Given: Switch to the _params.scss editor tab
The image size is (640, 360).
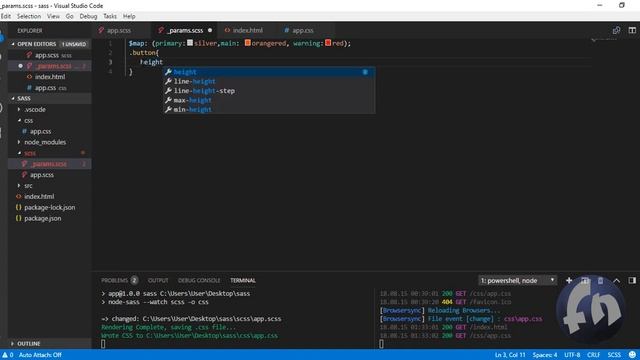Looking at the screenshot, I should click(x=185, y=30).
